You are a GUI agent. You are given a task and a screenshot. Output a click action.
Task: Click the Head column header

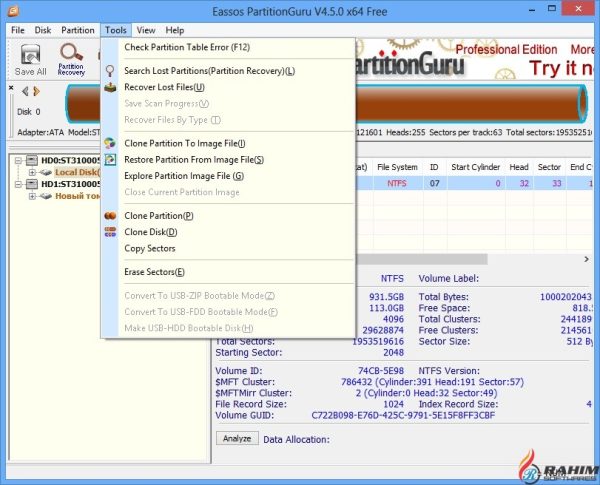tap(519, 167)
